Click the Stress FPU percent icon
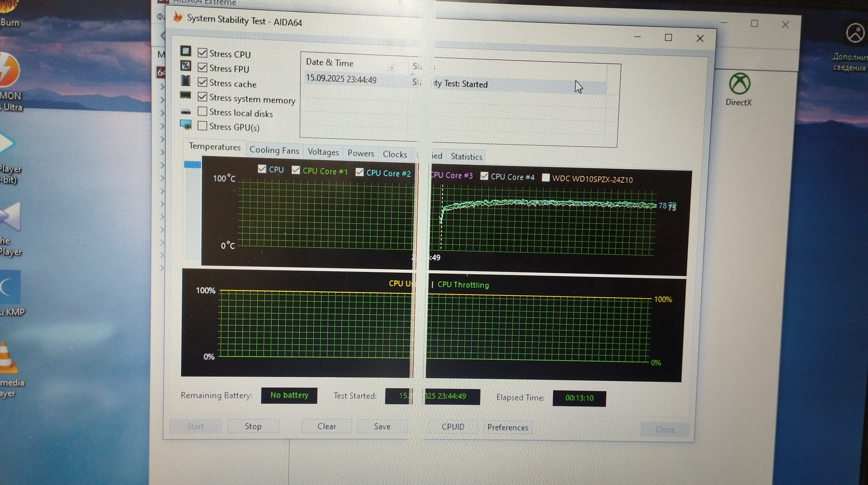Image resolution: width=868 pixels, height=485 pixels. (186, 66)
